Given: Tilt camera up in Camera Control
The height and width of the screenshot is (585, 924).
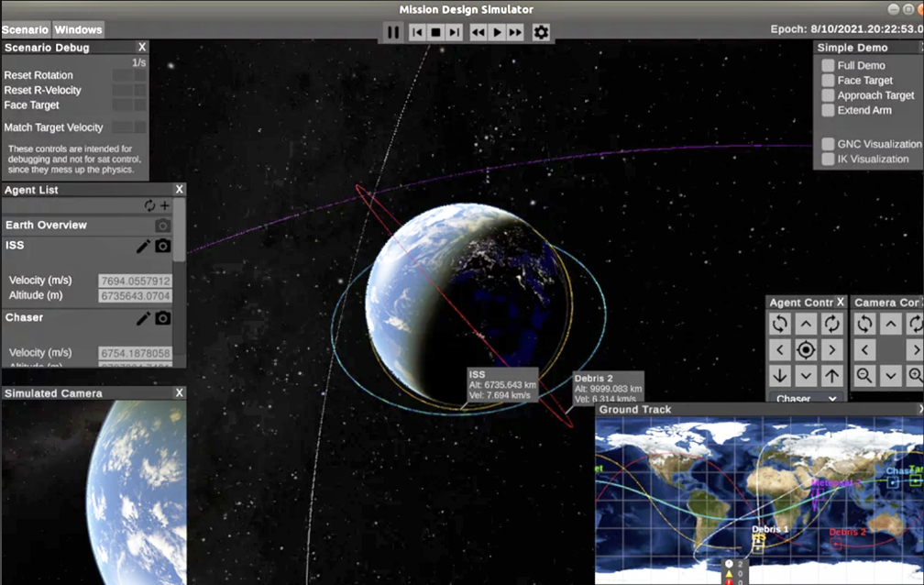Looking at the screenshot, I should click(890, 324).
